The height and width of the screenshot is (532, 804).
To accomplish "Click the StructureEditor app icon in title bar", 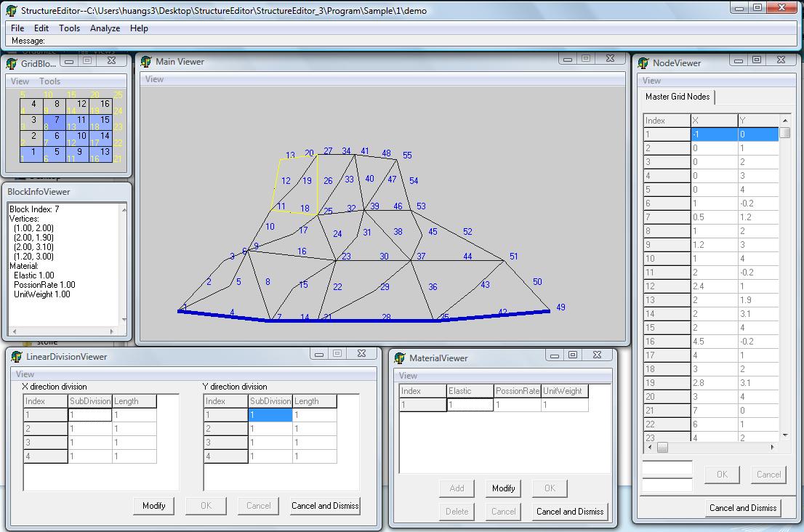I will [11, 10].
